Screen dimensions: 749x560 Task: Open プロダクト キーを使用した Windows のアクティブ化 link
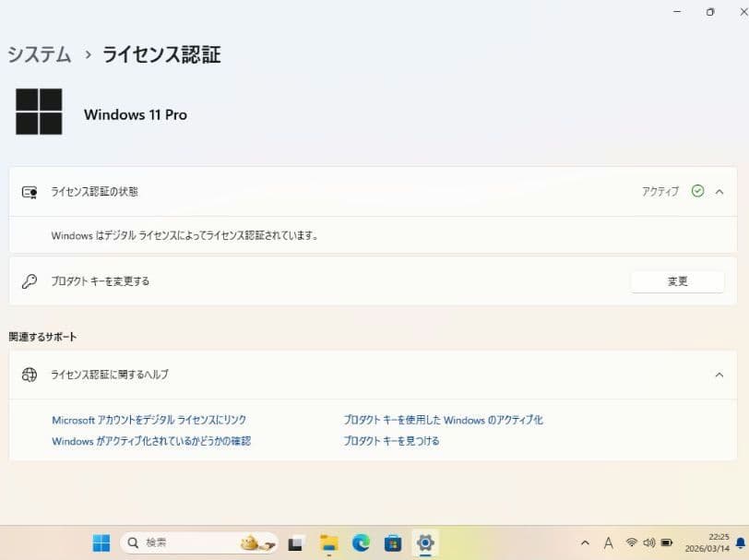pyautogui.click(x=444, y=420)
